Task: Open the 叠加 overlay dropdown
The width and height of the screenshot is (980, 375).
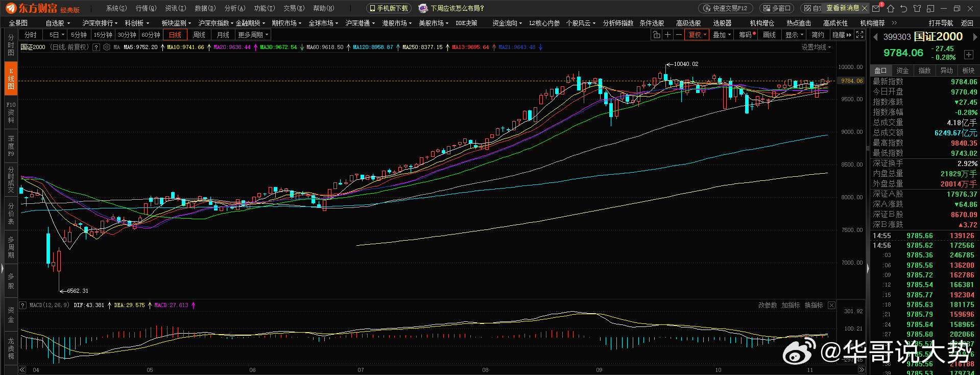Action: [722, 35]
